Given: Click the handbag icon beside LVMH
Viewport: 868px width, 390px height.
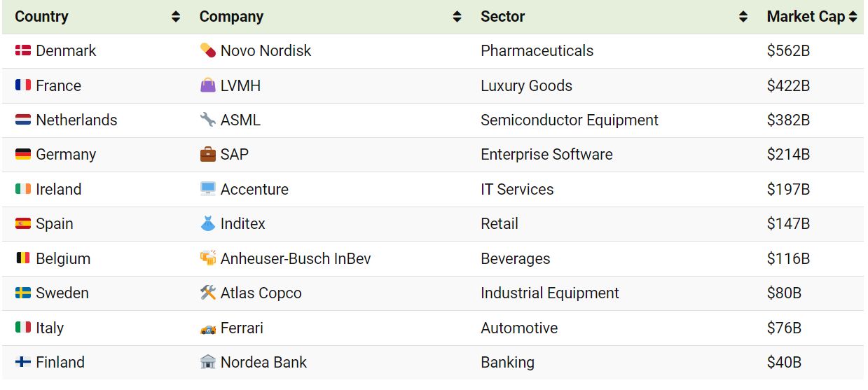Looking at the screenshot, I should (207, 85).
